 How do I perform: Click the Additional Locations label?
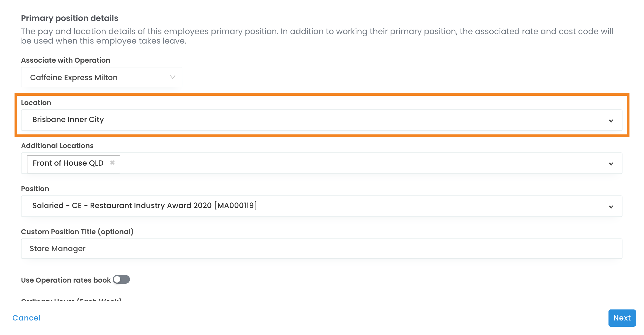coord(57,146)
